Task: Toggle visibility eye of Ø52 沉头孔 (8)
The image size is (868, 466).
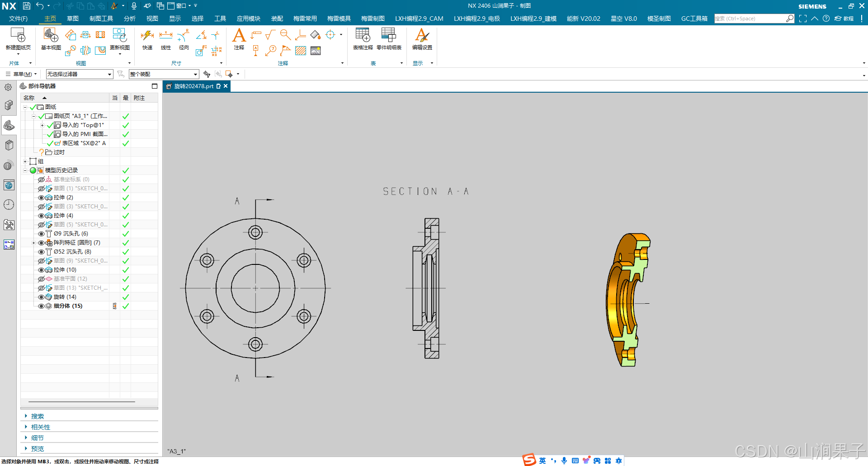Action: coord(41,252)
